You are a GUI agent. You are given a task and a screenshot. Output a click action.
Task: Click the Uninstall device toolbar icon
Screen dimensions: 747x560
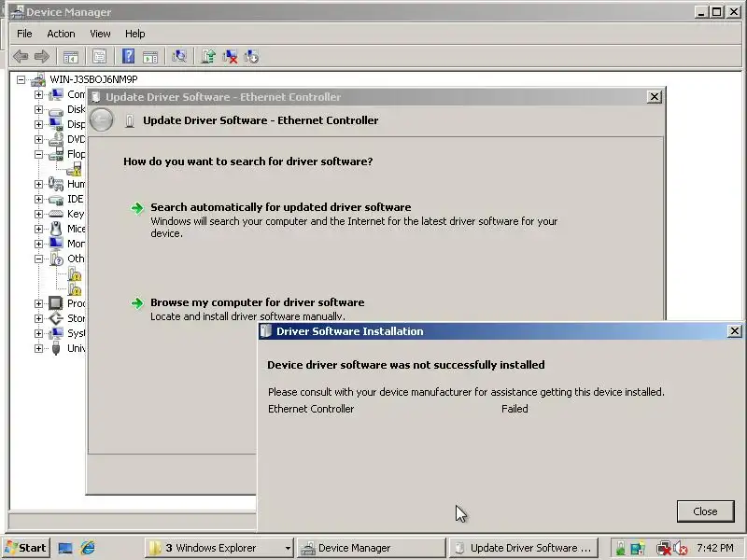point(230,56)
